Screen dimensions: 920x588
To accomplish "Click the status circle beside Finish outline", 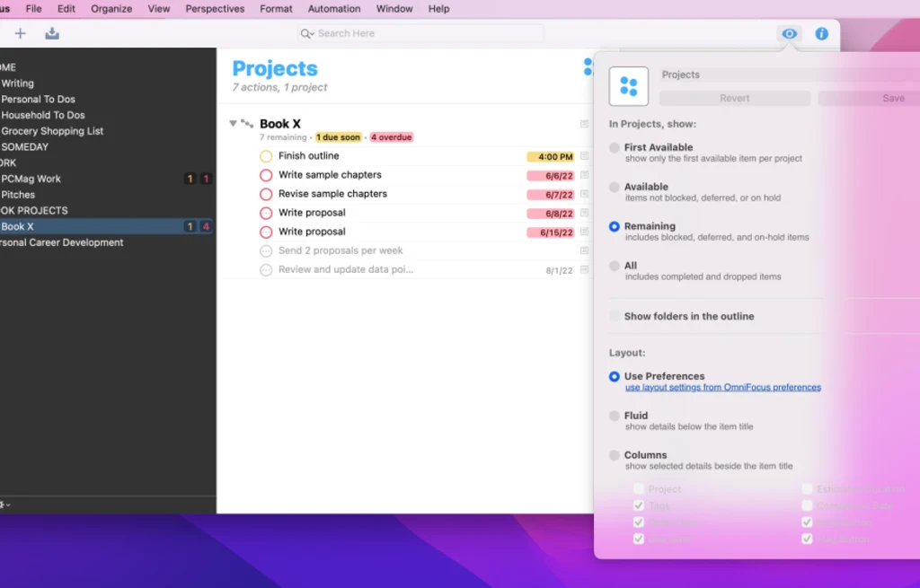I will click(265, 155).
